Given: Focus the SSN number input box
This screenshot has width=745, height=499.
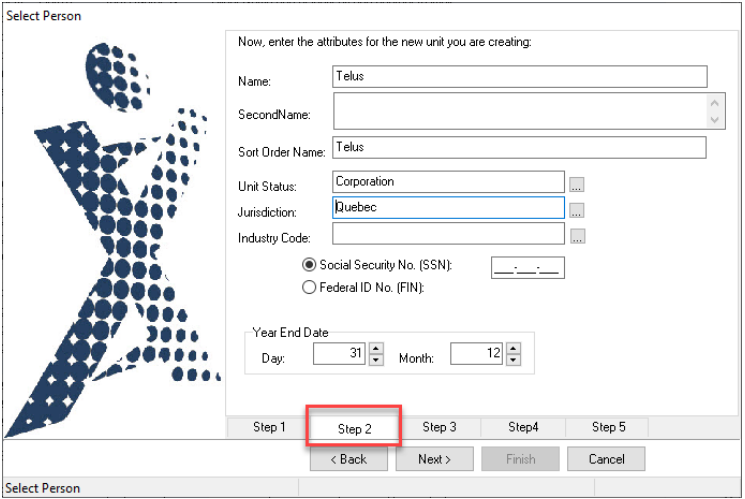Looking at the screenshot, I should [527, 268].
